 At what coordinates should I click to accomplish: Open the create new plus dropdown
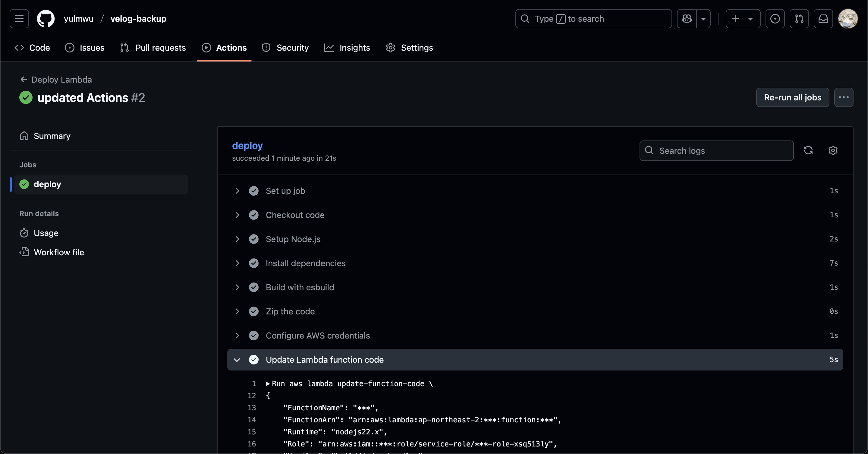coord(742,18)
